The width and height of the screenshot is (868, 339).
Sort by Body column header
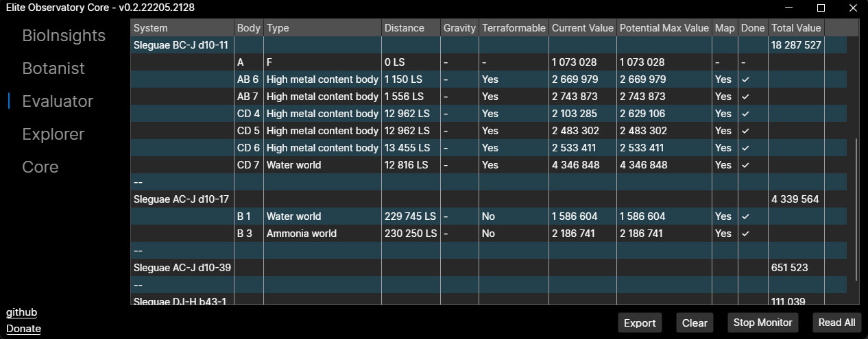pyautogui.click(x=249, y=28)
